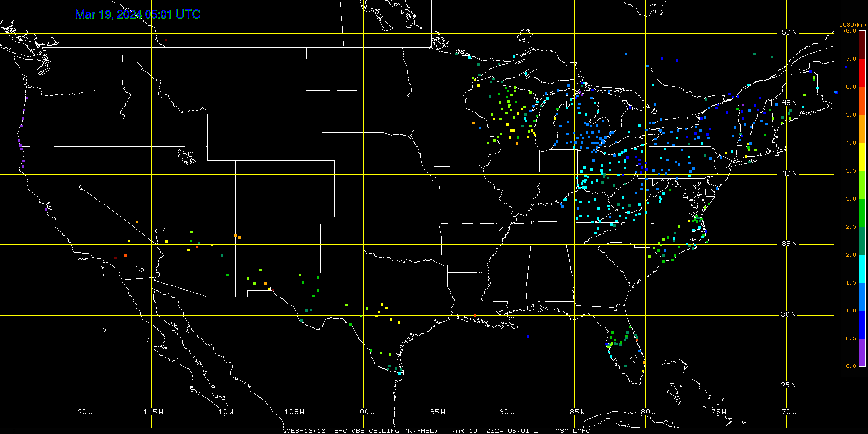The image size is (868, 434).
Task: Click the 4.0 colorbar value
Action: (851, 143)
